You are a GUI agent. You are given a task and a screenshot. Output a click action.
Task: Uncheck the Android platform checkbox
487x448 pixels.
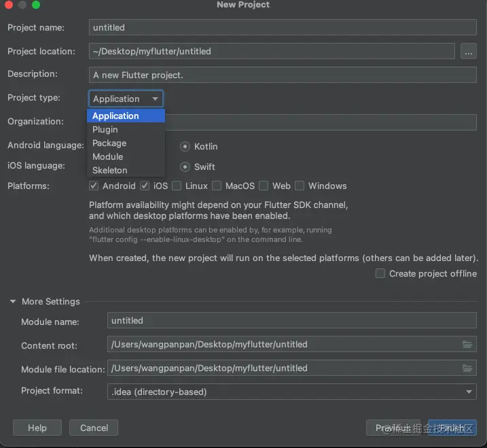coord(94,186)
